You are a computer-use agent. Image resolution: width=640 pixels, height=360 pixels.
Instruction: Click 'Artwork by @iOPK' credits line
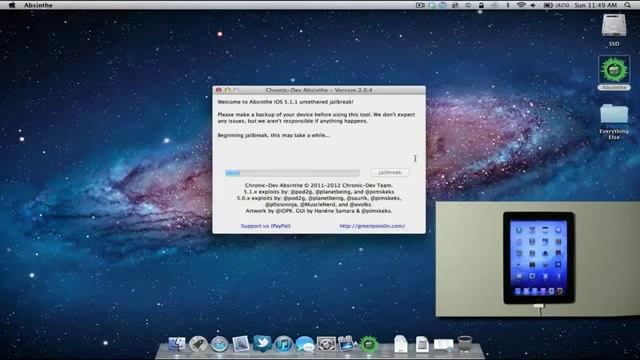point(319,211)
